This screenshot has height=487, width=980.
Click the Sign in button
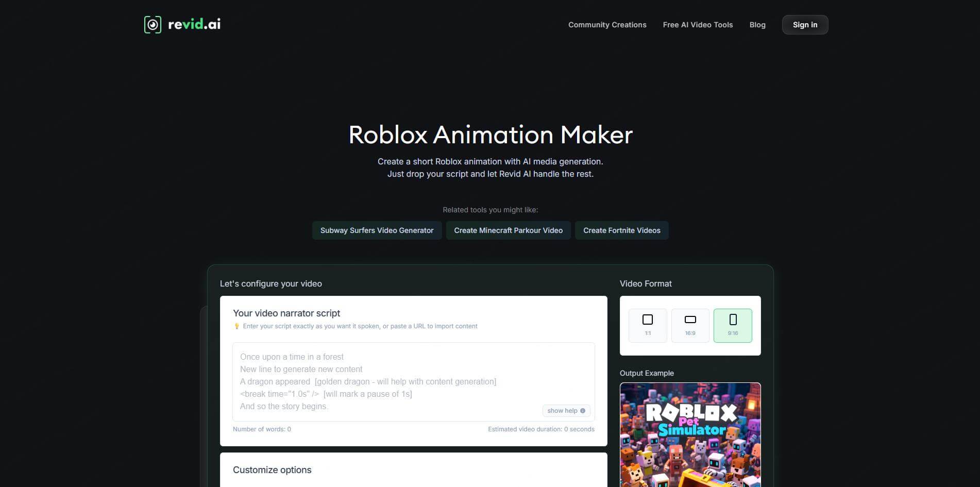[805, 24]
